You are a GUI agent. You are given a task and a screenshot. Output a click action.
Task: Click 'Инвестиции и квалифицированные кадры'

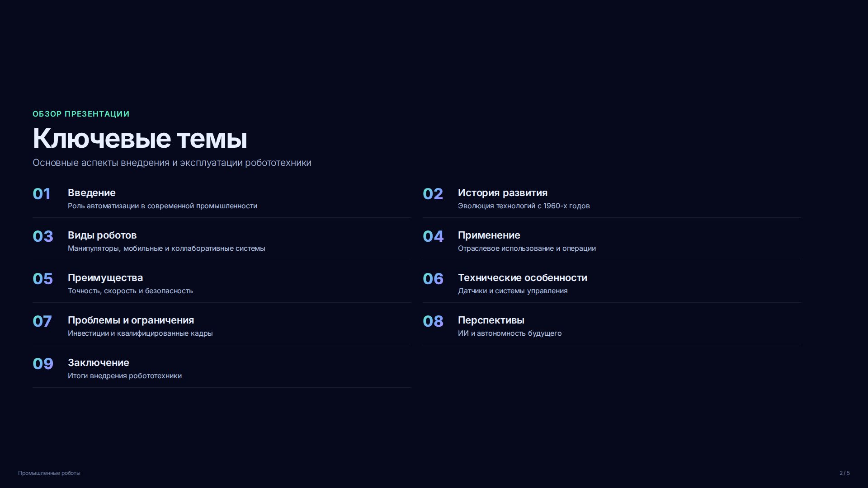(140, 333)
